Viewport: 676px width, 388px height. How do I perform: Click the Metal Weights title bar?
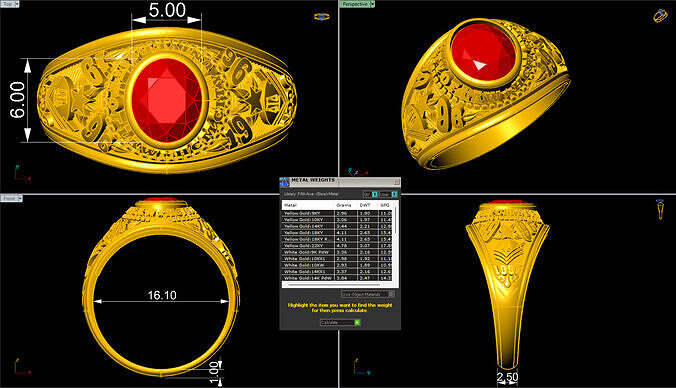(x=341, y=181)
